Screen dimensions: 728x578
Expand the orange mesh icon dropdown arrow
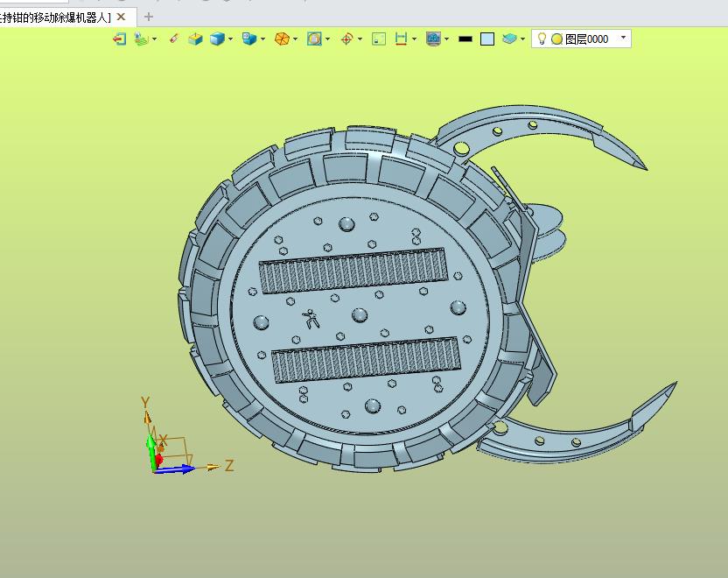pyautogui.click(x=295, y=39)
